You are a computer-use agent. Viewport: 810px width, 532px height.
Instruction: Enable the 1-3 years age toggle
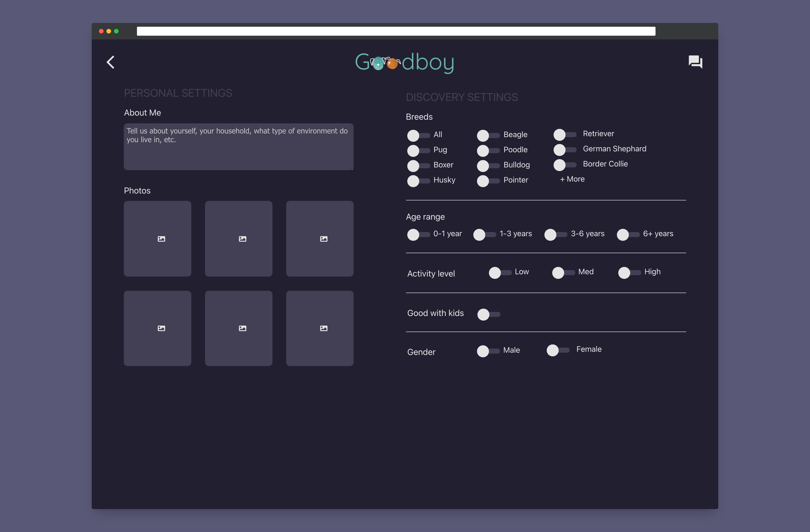(x=484, y=235)
